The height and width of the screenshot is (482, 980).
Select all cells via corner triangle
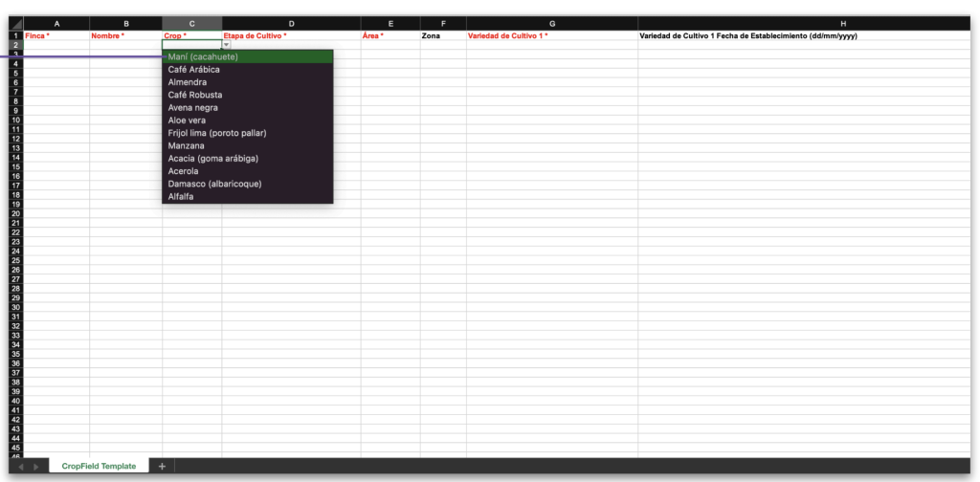point(16,24)
